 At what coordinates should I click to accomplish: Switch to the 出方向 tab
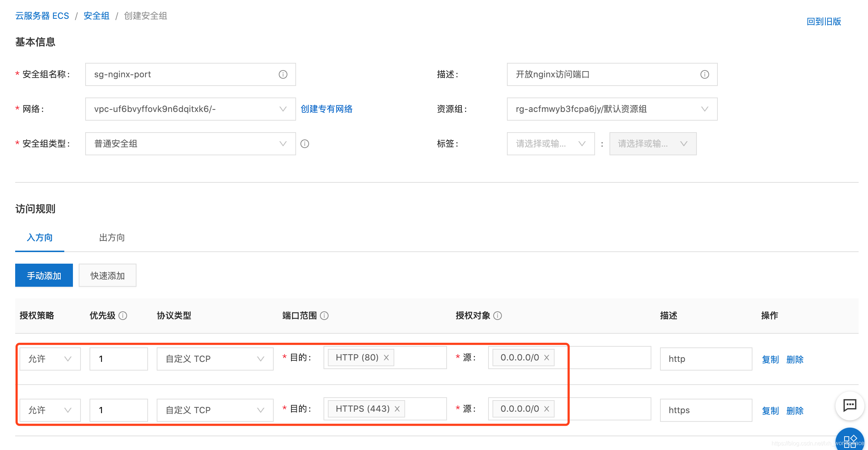pos(112,238)
